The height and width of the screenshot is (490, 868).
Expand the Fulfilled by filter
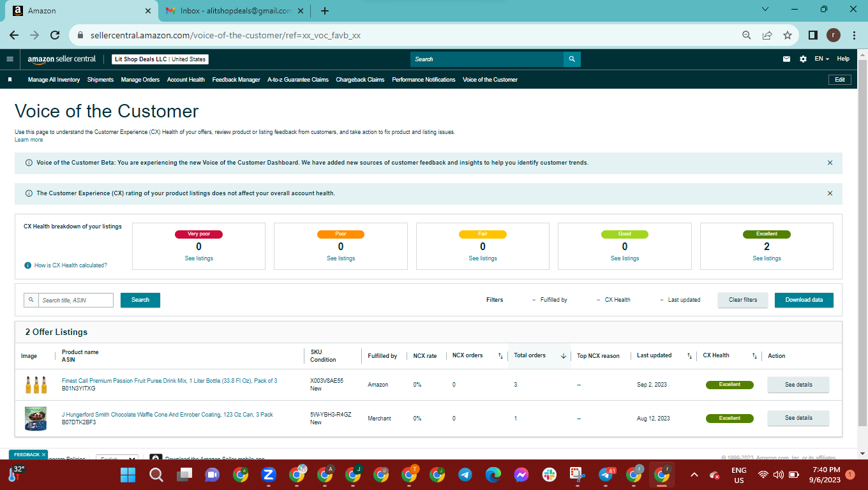550,300
